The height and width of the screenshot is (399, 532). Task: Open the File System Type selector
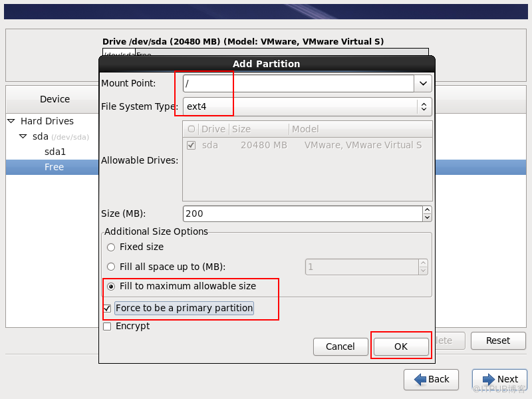(423, 106)
